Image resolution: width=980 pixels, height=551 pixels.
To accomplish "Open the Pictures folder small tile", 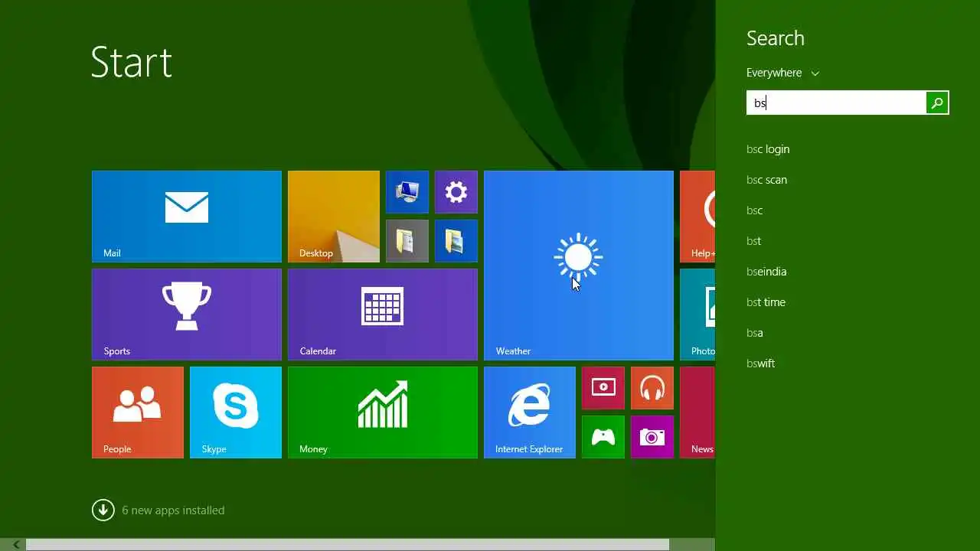I will [x=456, y=241].
